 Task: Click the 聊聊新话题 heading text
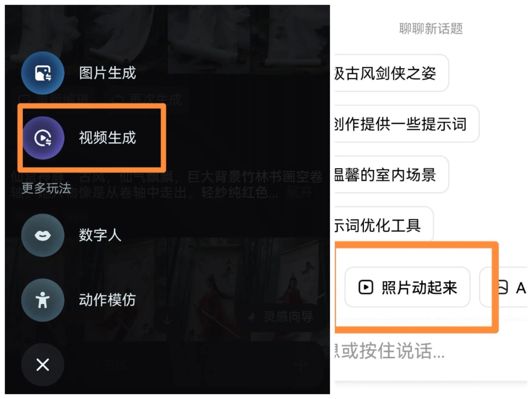coord(431,28)
